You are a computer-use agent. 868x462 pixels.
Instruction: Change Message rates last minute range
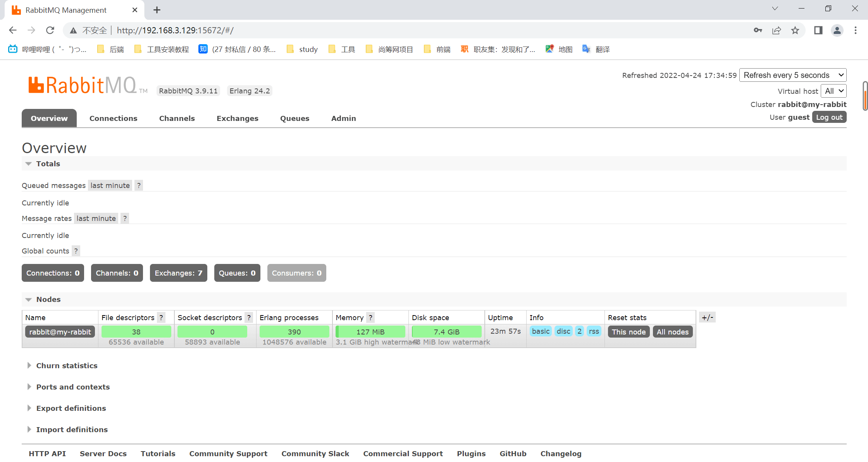point(96,218)
